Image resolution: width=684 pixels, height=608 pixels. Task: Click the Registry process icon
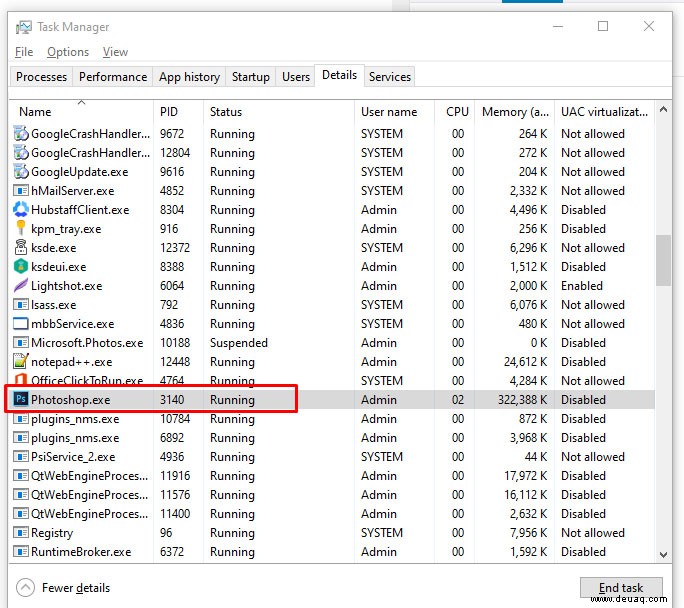click(x=21, y=533)
